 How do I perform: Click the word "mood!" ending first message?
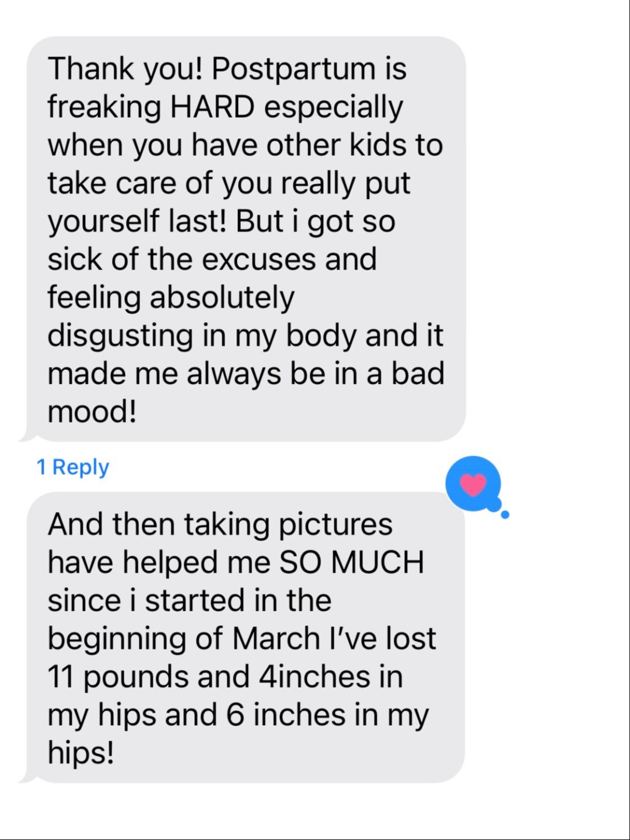tap(92, 412)
